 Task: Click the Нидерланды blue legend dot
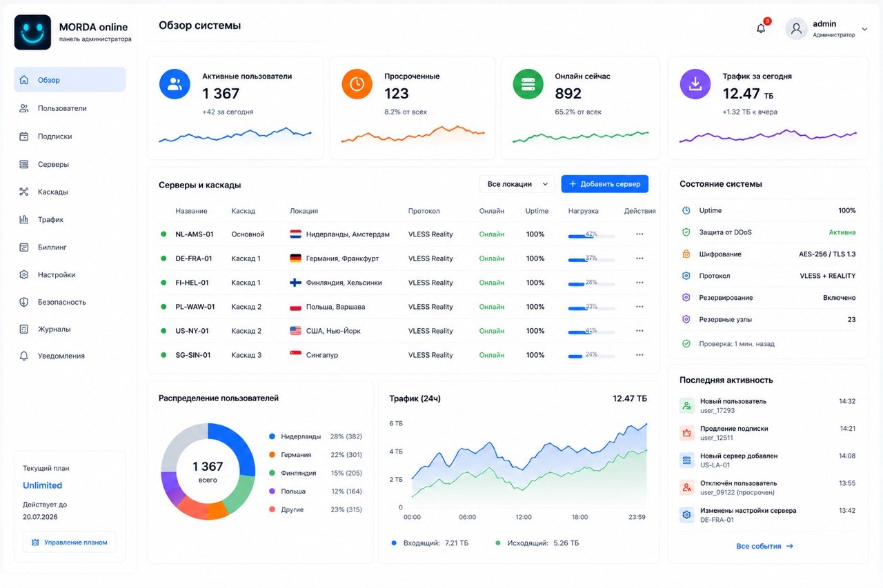point(272,436)
